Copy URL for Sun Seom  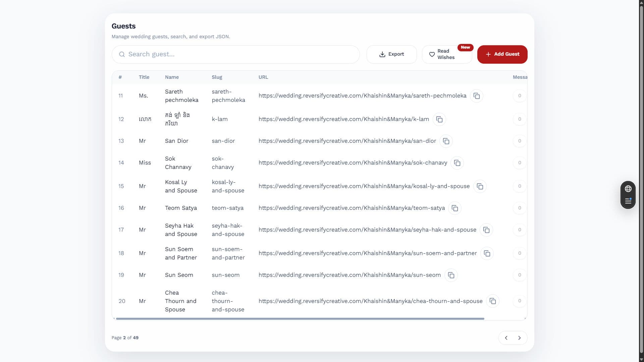pyautogui.click(x=451, y=275)
